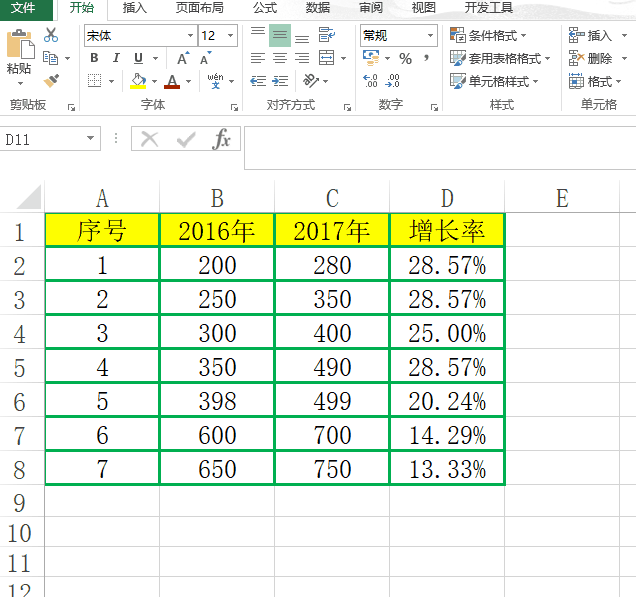Open fill color dropdown arrow
The width and height of the screenshot is (636, 597).
(155, 81)
